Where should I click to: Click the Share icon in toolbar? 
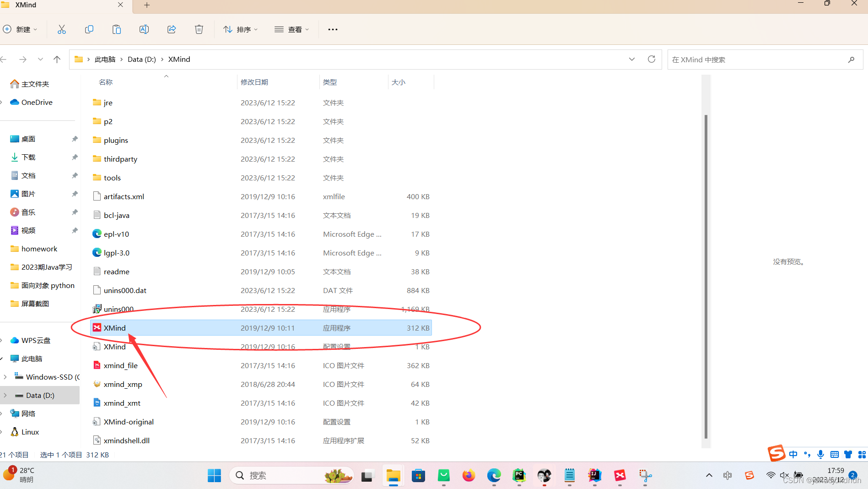pyautogui.click(x=172, y=29)
